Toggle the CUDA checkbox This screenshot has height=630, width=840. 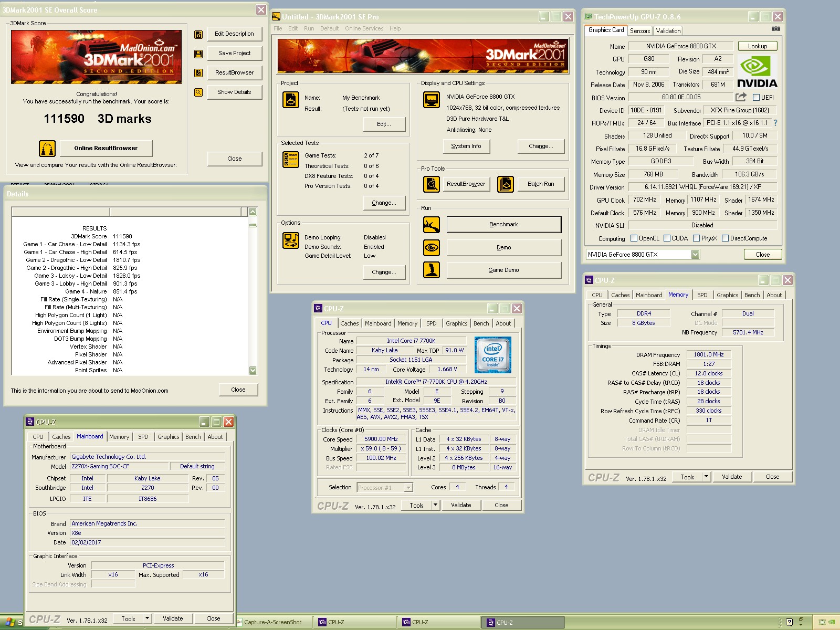point(667,238)
